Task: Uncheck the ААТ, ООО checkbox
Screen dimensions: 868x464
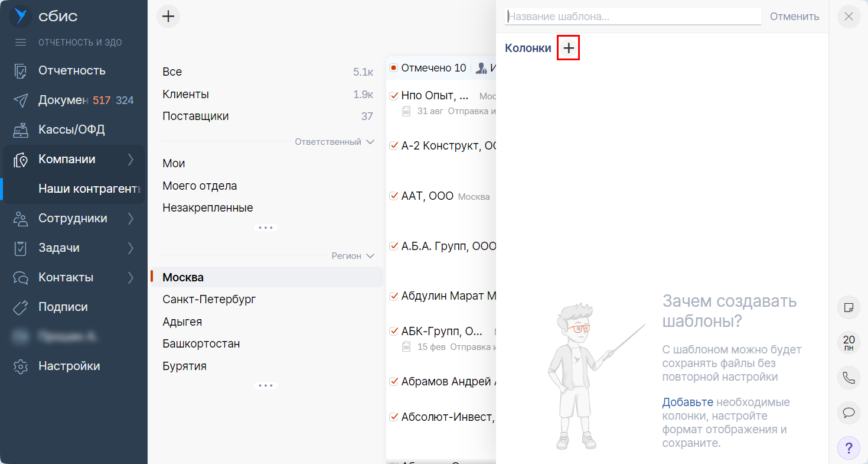Action: point(394,196)
